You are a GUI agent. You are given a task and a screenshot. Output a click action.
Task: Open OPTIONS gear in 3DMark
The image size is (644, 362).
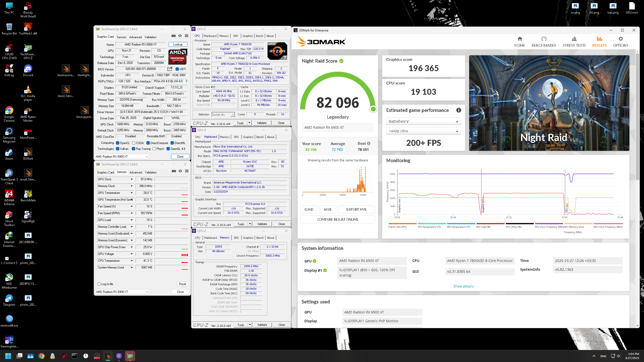621,42
